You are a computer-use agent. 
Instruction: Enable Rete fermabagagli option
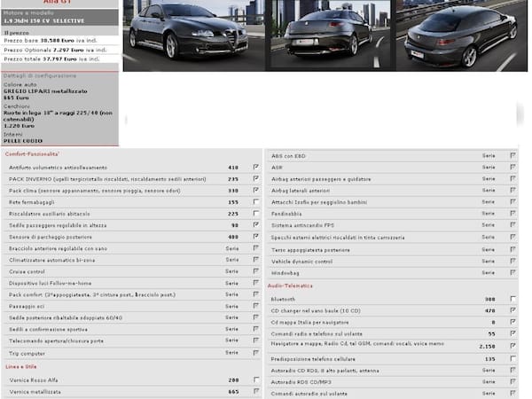point(256,202)
